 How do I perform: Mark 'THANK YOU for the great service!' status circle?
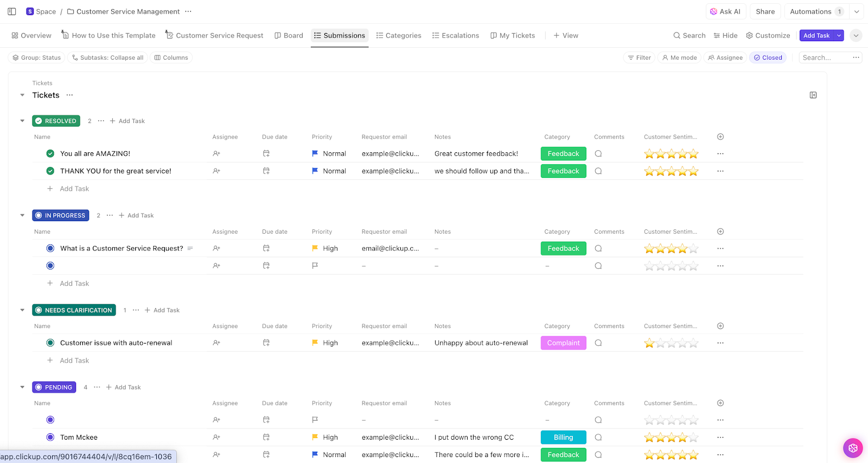[x=50, y=171]
